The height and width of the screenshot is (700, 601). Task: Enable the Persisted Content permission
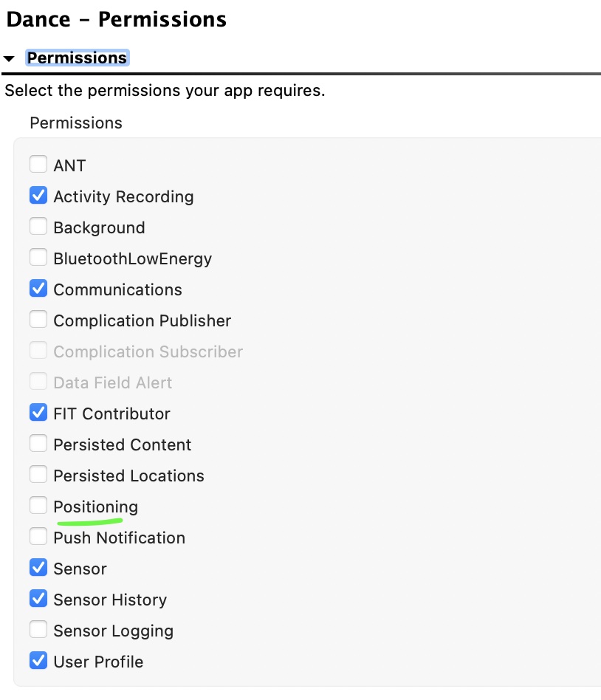click(x=38, y=444)
